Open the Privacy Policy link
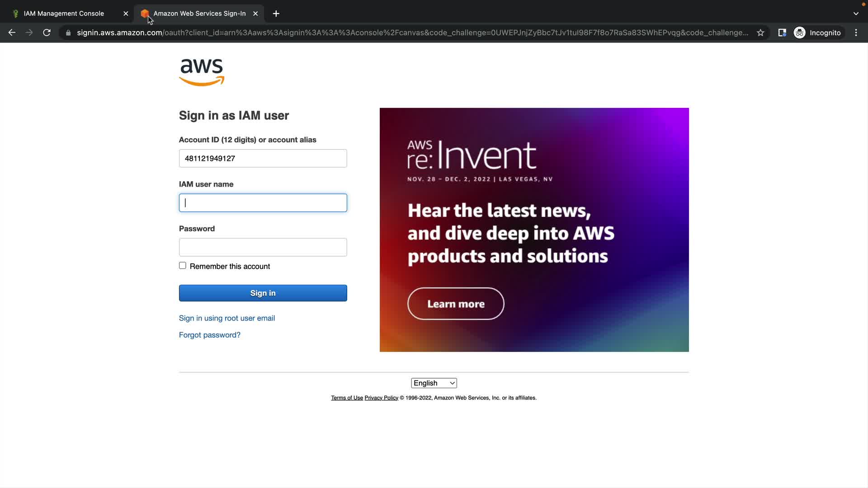The height and width of the screenshot is (488, 868). tap(381, 398)
